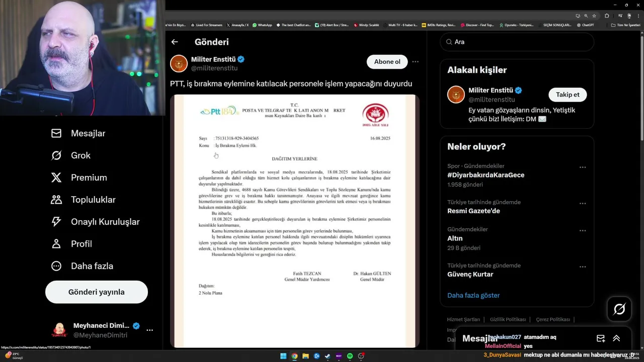
Task: Open Militer Enstitü avatar in Alakalı kişiler
Action: pyautogui.click(x=456, y=95)
